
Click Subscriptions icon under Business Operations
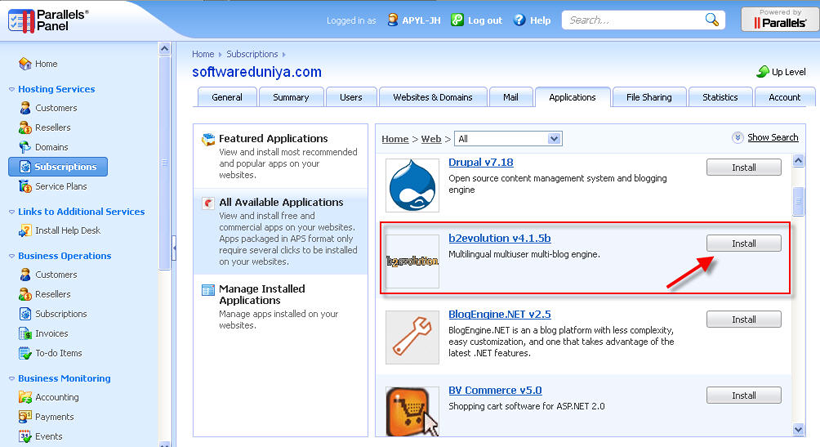(x=25, y=314)
